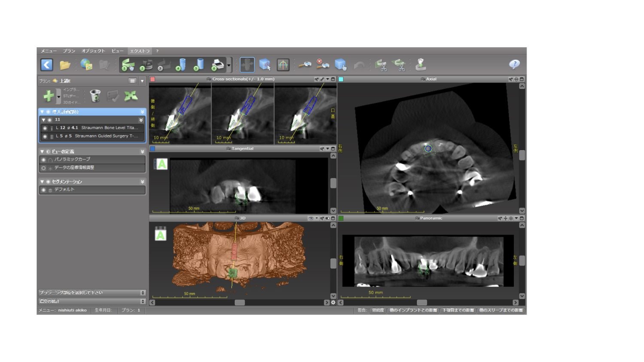Toggle visibility of Straumann Bone Level implant
The image size is (644, 362).
(45, 128)
